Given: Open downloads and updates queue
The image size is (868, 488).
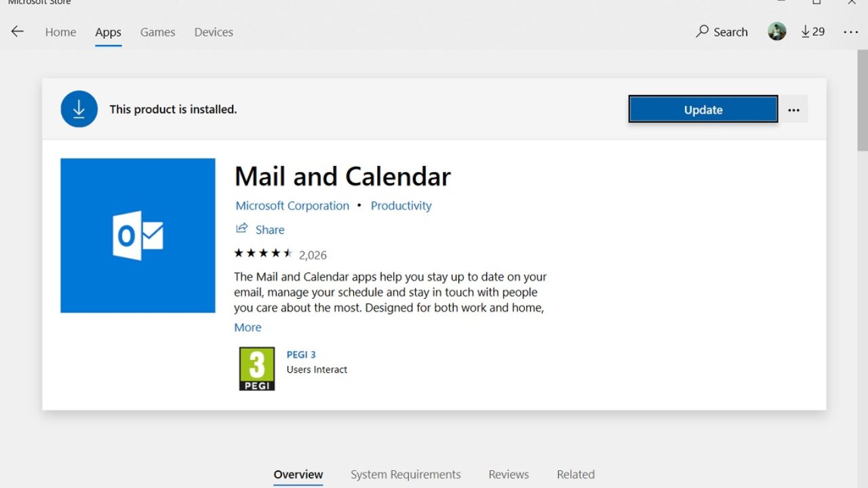Looking at the screenshot, I should coord(812,32).
